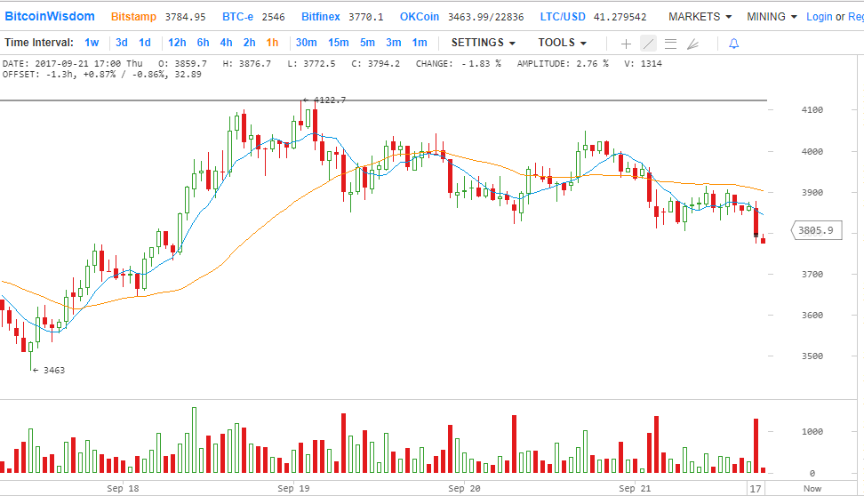Set time interval to 15m
This screenshot has height=504, width=864.
pyautogui.click(x=338, y=43)
